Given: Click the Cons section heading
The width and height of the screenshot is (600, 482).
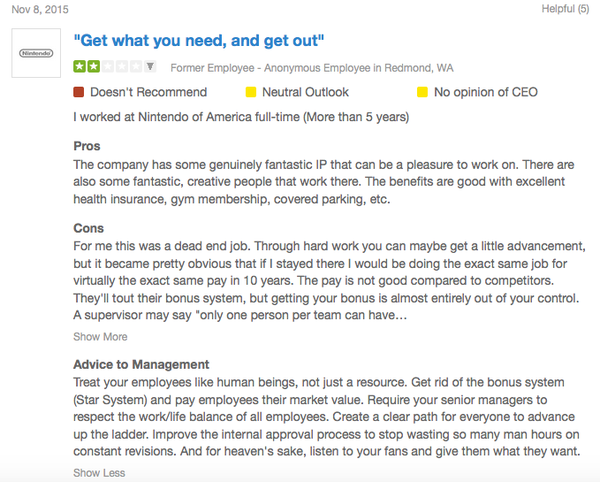Looking at the screenshot, I should tap(89, 228).
